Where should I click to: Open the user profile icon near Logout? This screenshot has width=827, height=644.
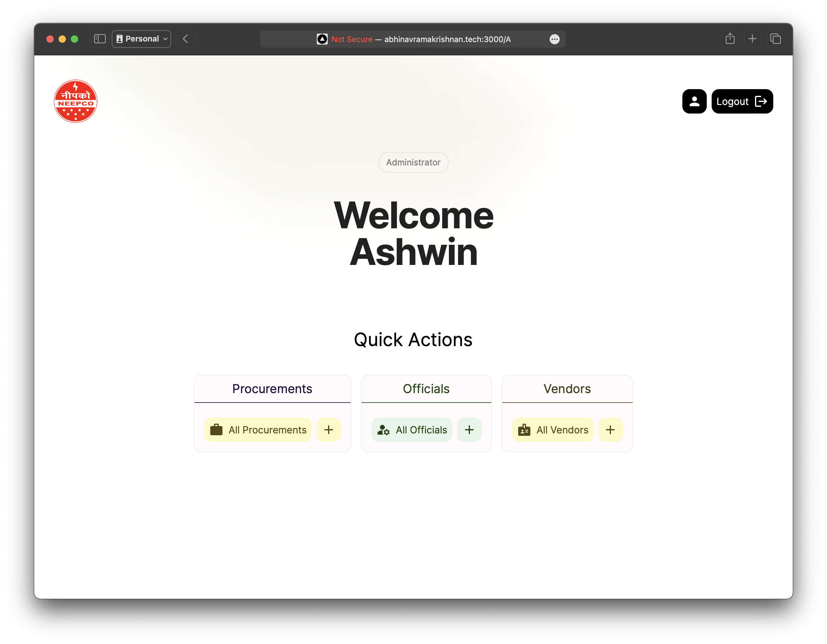tap(694, 101)
